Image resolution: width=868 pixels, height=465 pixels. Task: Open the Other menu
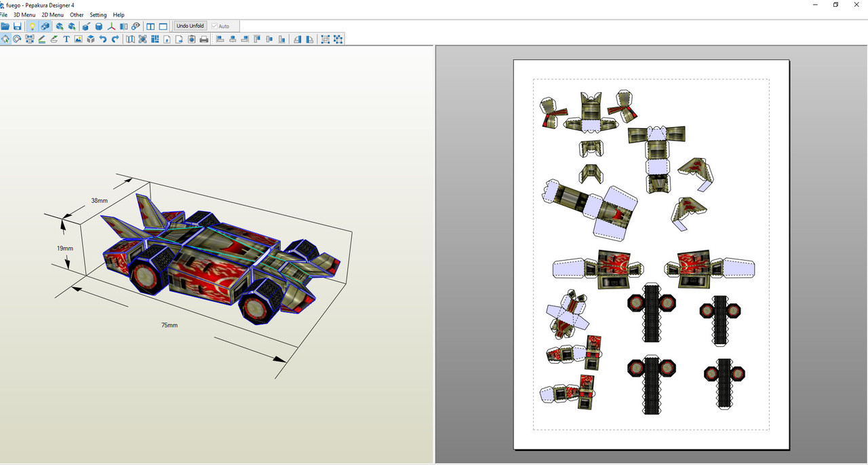(77, 15)
